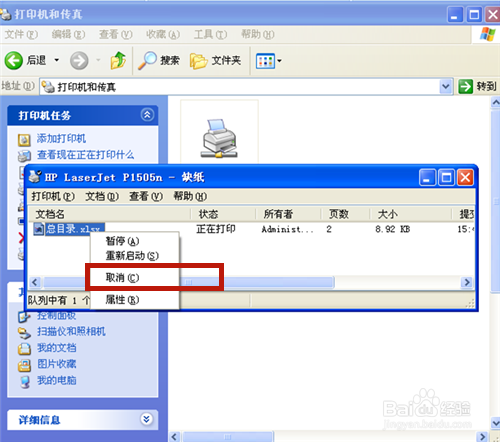Click the 扫描仪和照相机 scanner icon
Image resolution: width=500 pixels, height=442 pixels.
pyautogui.click(x=24, y=332)
